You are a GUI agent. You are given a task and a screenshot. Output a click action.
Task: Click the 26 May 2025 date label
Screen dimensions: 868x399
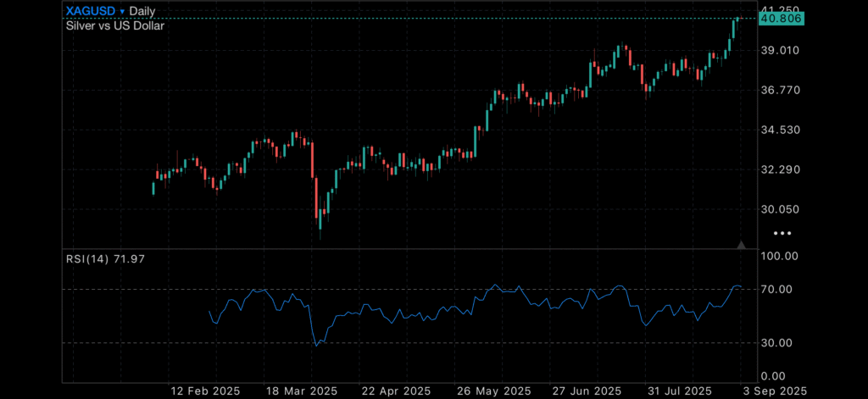[494, 391]
